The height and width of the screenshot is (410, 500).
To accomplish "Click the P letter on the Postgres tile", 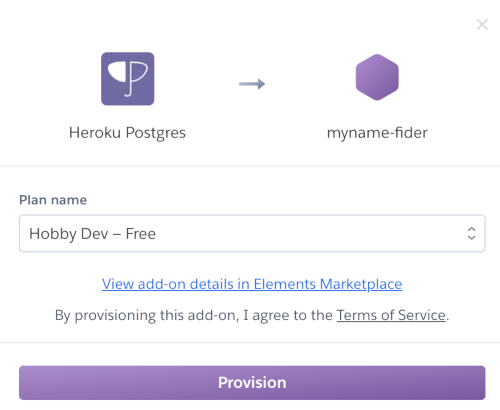I will 137,78.
